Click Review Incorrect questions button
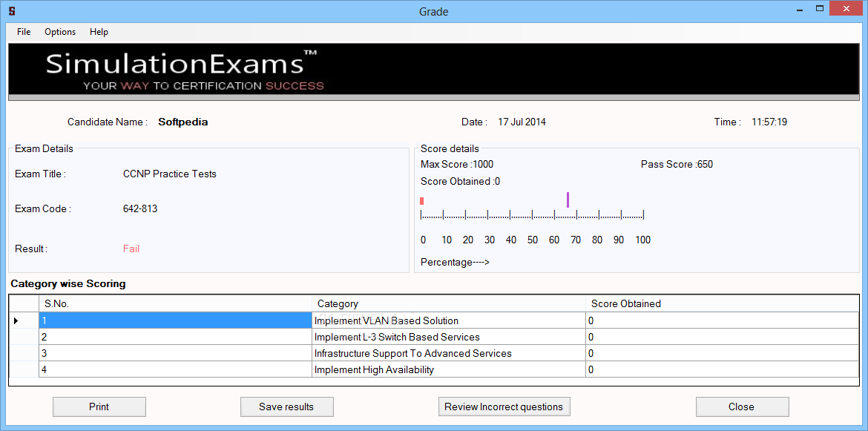The height and width of the screenshot is (431, 868). 504,407
